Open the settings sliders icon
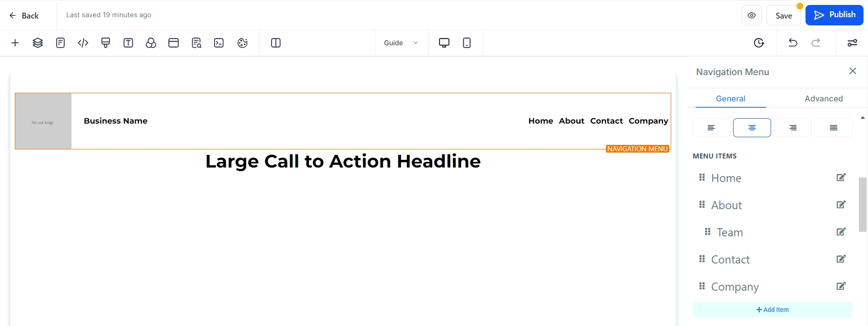868x326 pixels. point(852,43)
